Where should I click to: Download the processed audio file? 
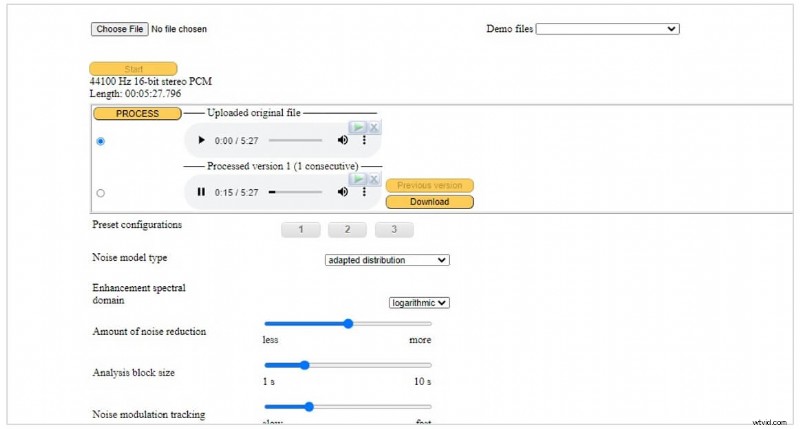(429, 202)
